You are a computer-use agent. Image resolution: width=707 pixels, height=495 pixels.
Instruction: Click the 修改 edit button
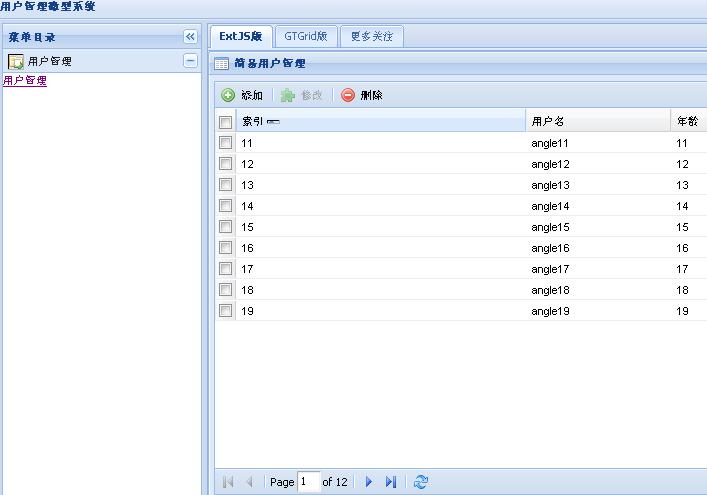click(302, 96)
